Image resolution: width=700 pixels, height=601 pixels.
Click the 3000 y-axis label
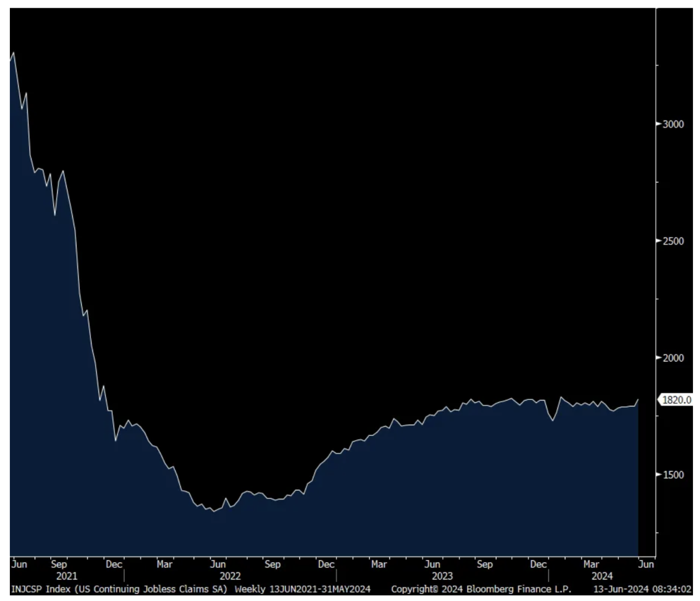pos(673,124)
